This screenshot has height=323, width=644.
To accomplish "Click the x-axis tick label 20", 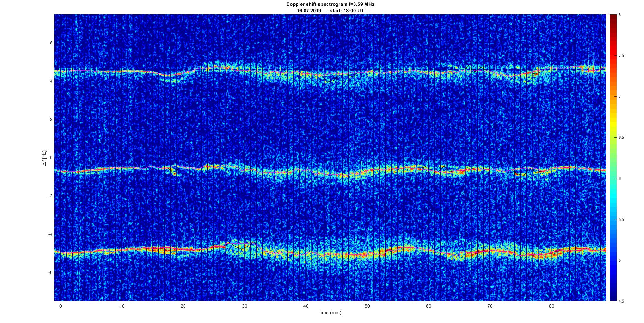I will [x=183, y=306].
